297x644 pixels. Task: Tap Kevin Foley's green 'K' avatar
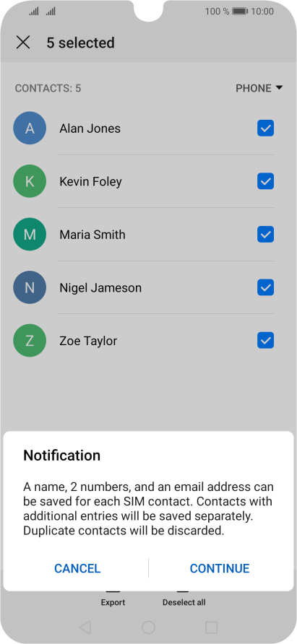(30, 181)
